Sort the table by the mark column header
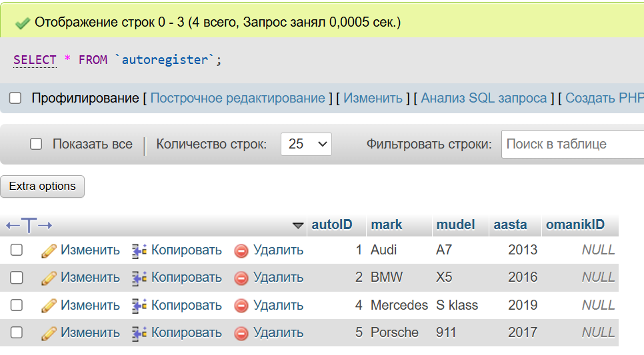The image size is (644, 355). (387, 224)
